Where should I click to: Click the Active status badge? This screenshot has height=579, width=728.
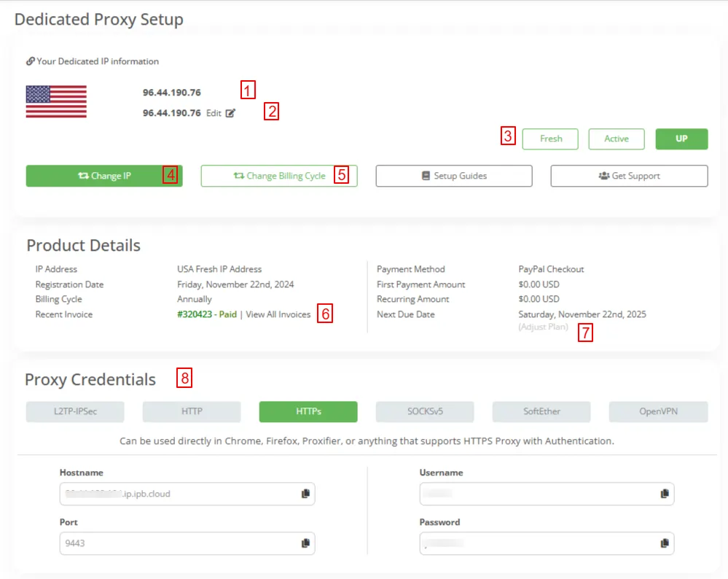pyautogui.click(x=616, y=139)
